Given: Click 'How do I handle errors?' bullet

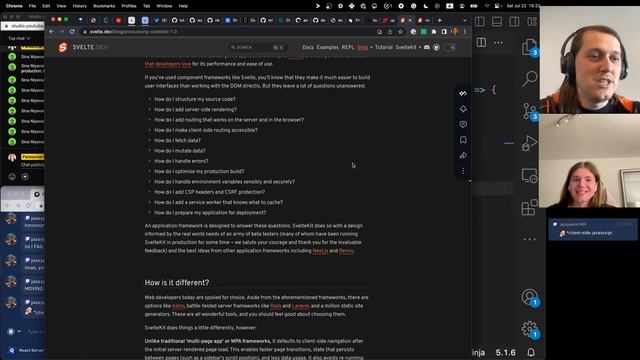Looking at the screenshot, I should (x=181, y=161).
